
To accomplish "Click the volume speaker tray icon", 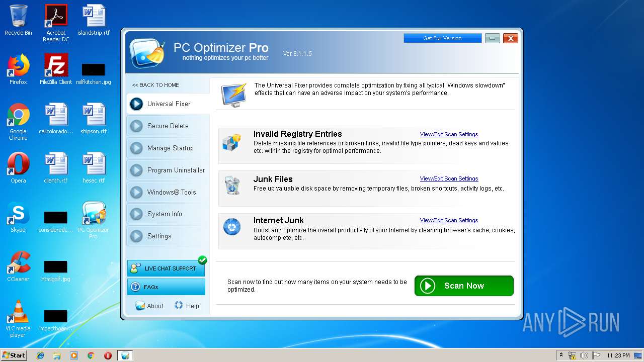I will (x=584, y=355).
